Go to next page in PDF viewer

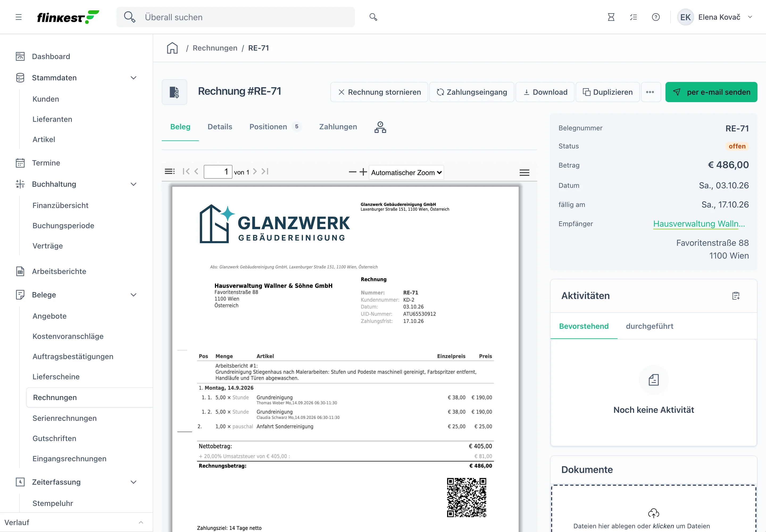[255, 171]
